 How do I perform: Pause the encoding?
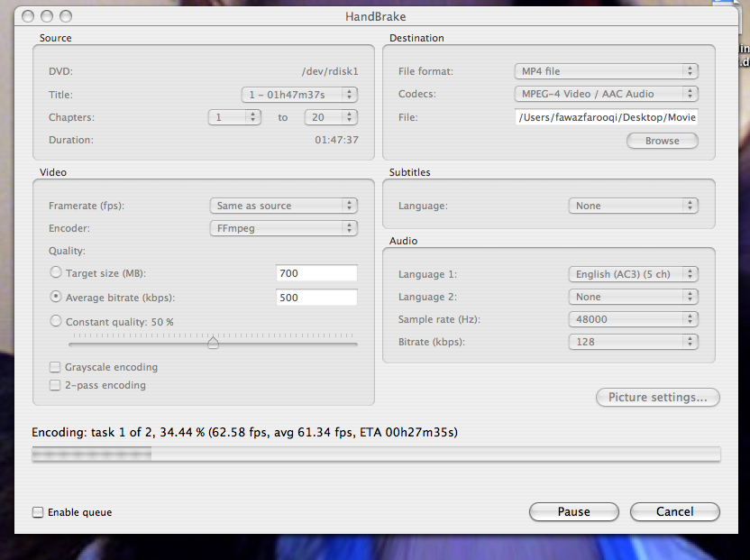(574, 511)
